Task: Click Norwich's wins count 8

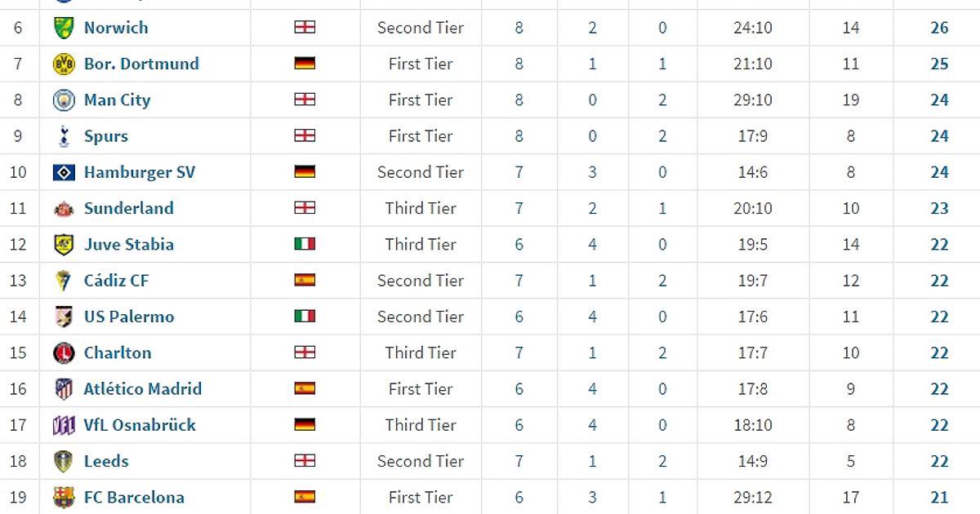Action: click(519, 28)
